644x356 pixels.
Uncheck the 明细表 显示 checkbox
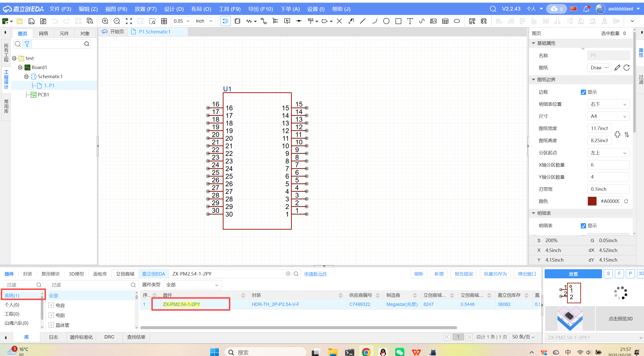(583, 226)
